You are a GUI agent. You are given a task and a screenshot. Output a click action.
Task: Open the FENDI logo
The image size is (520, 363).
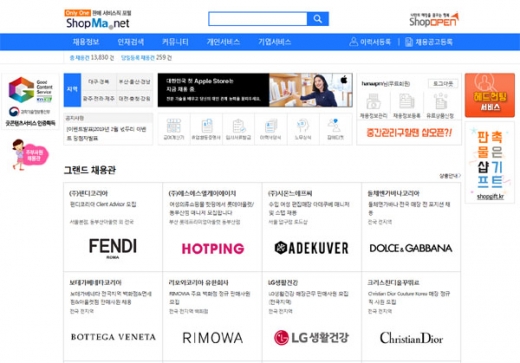click(113, 248)
